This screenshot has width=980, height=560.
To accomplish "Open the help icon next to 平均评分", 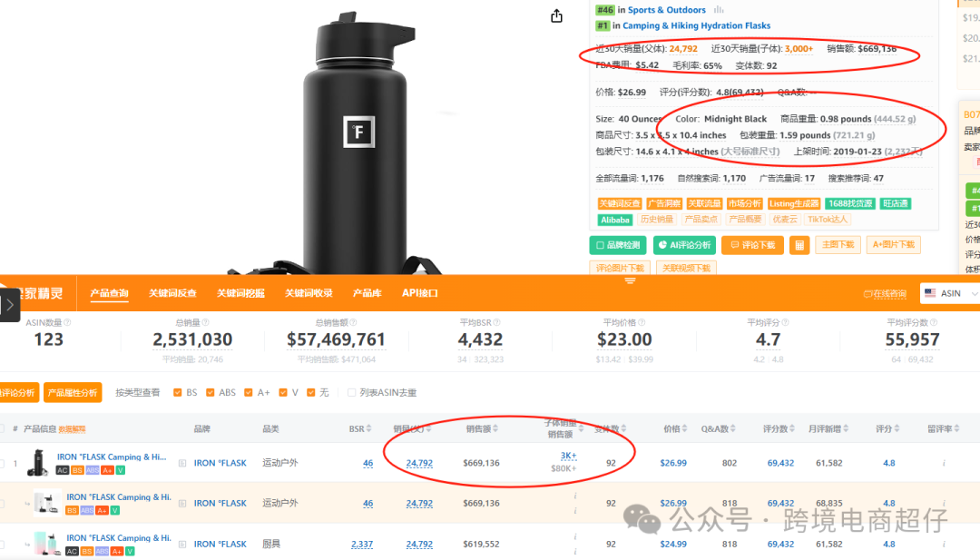I will pos(786,322).
